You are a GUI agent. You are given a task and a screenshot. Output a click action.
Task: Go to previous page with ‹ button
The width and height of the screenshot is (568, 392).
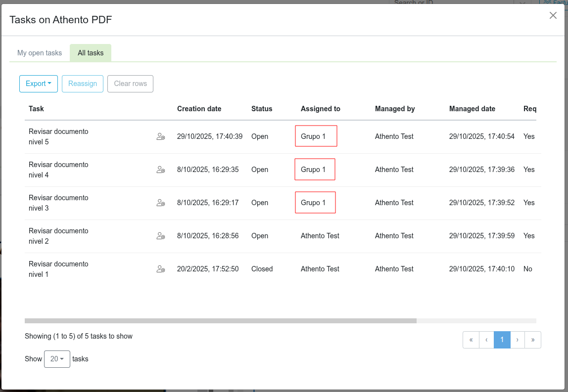[x=486, y=340]
